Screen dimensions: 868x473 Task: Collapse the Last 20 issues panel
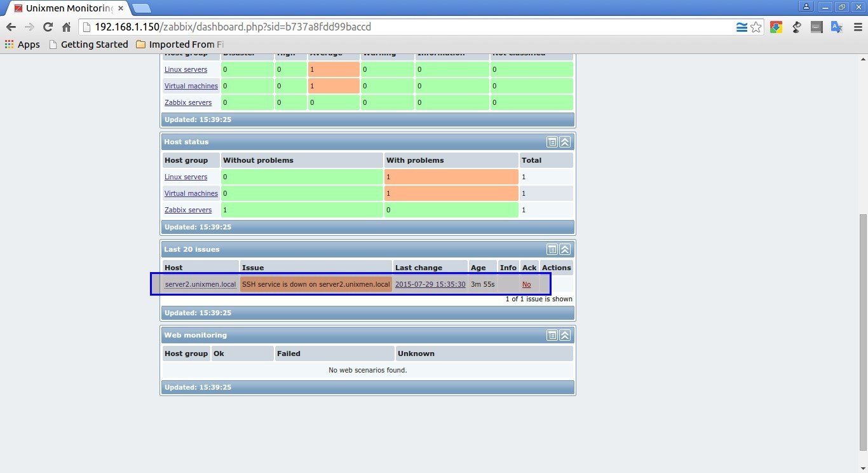[564, 249]
